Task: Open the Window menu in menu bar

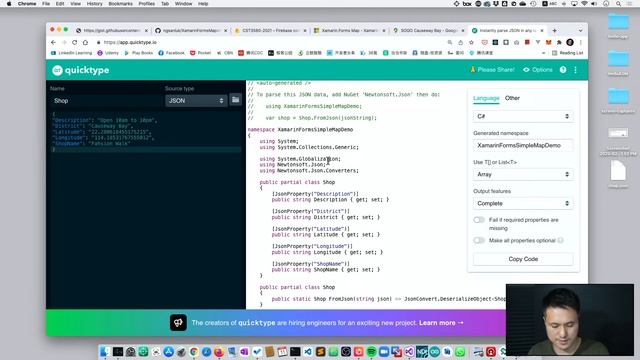Action: pos(183,4)
